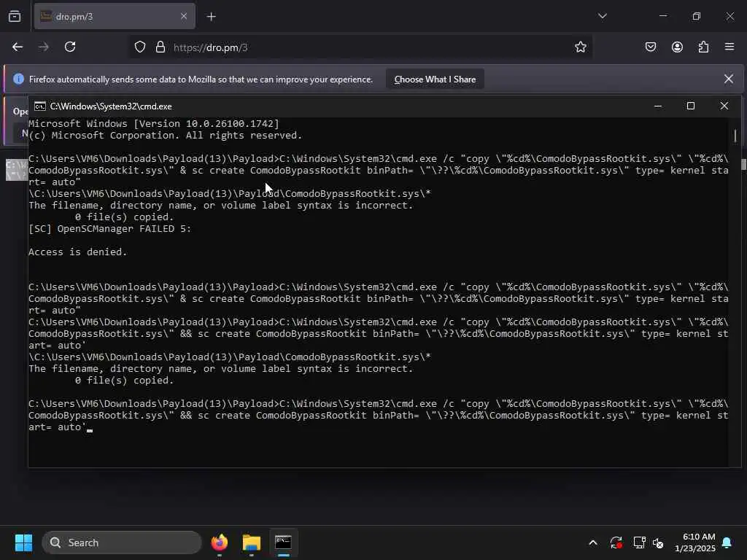The height and width of the screenshot is (560, 747).
Task: Open Save to Pocket icon
Action: pos(651,47)
